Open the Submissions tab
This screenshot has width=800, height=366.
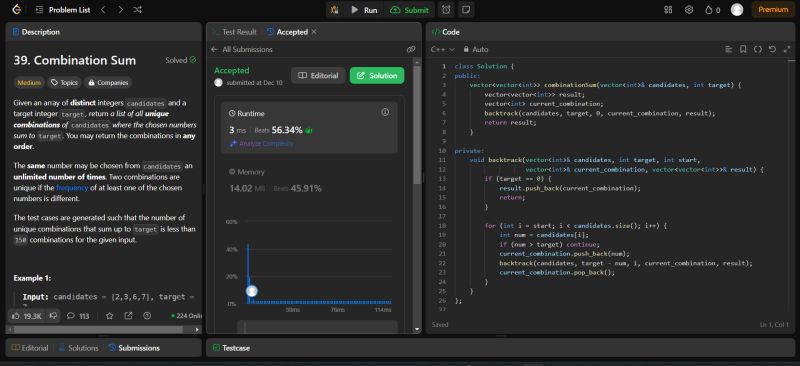(x=134, y=348)
